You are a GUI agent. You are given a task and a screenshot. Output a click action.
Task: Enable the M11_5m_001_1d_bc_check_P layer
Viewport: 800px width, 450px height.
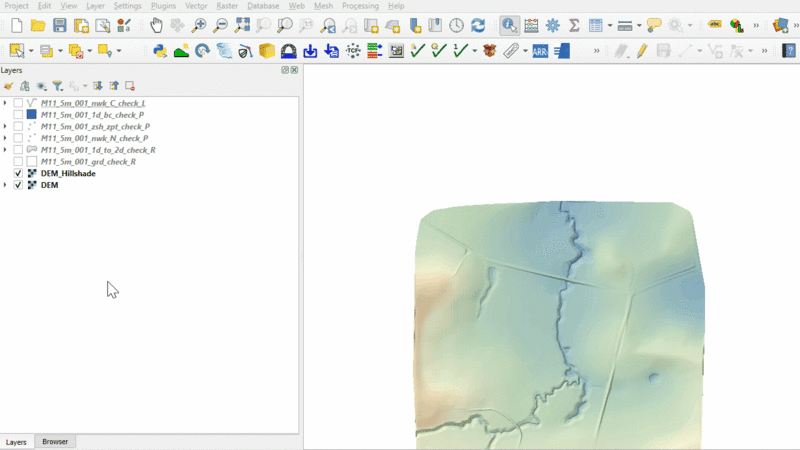(18, 115)
